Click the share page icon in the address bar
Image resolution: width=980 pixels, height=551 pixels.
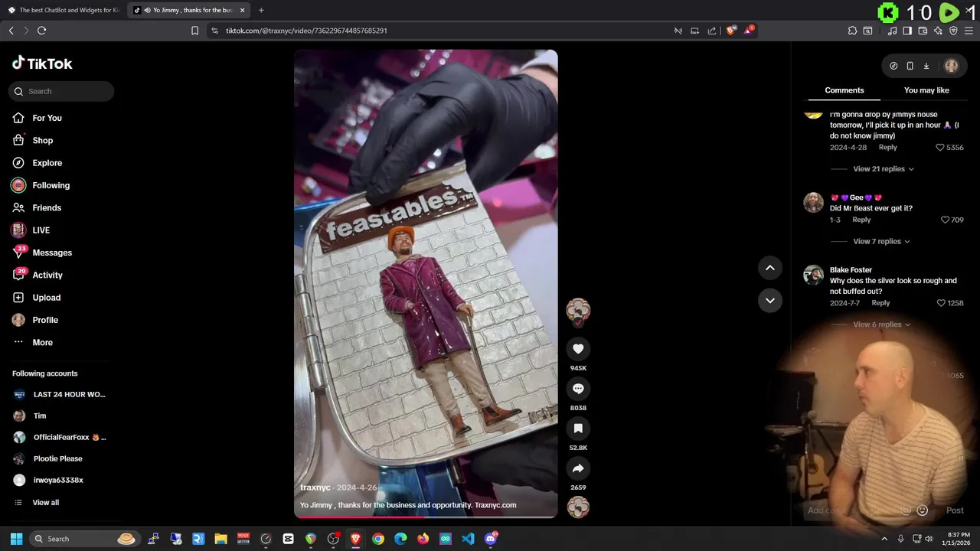pos(712,31)
